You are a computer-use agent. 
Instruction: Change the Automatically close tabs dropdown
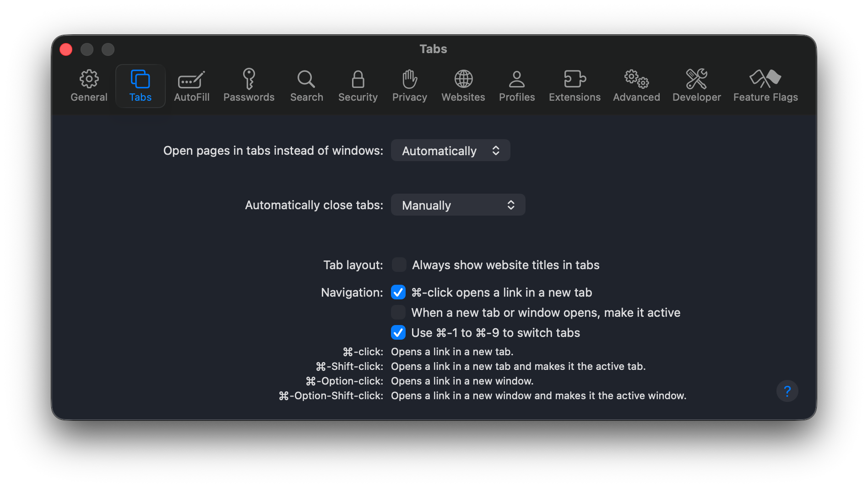[x=458, y=205]
